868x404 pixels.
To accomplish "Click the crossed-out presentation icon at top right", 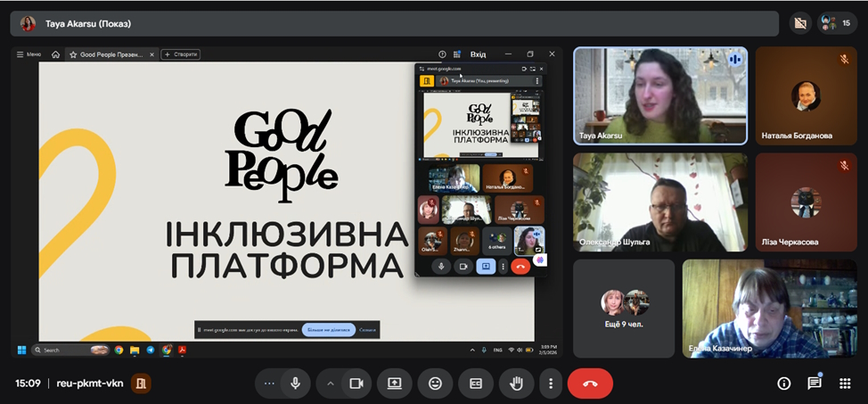I will (799, 23).
